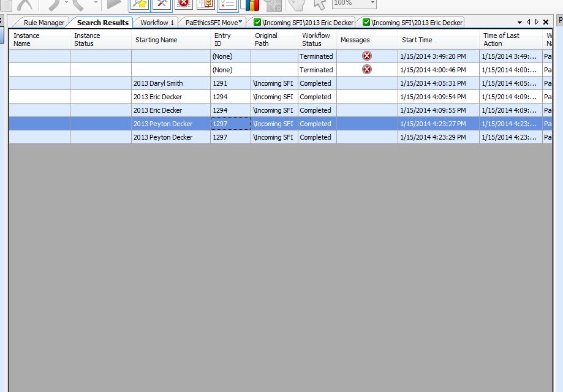Open the 100% zoom dropdown

point(372,3)
